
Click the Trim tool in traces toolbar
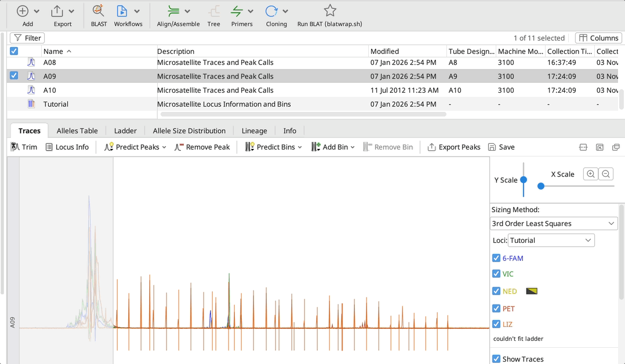(x=24, y=147)
